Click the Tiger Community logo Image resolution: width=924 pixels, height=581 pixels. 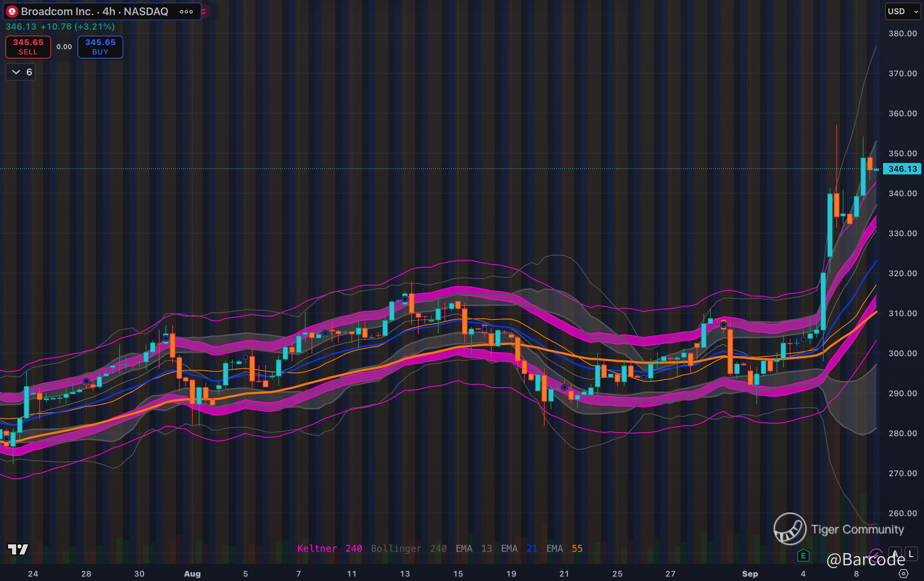(790, 529)
